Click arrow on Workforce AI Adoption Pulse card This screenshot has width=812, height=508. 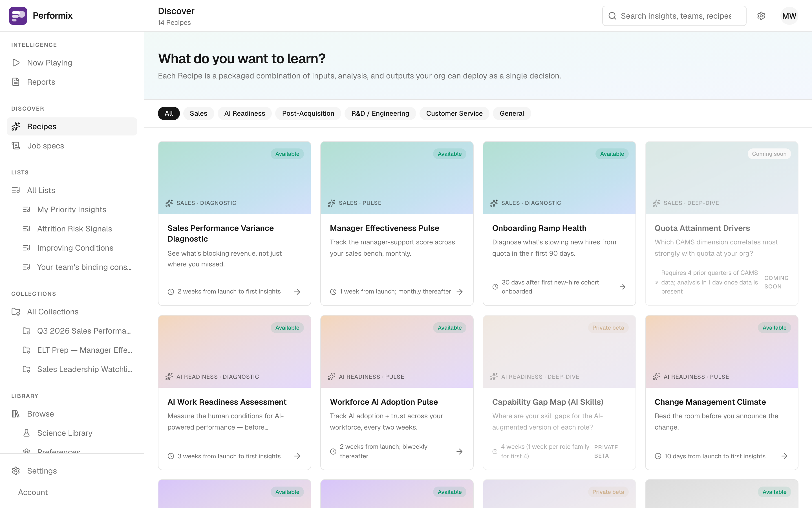(x=460, y=452)
